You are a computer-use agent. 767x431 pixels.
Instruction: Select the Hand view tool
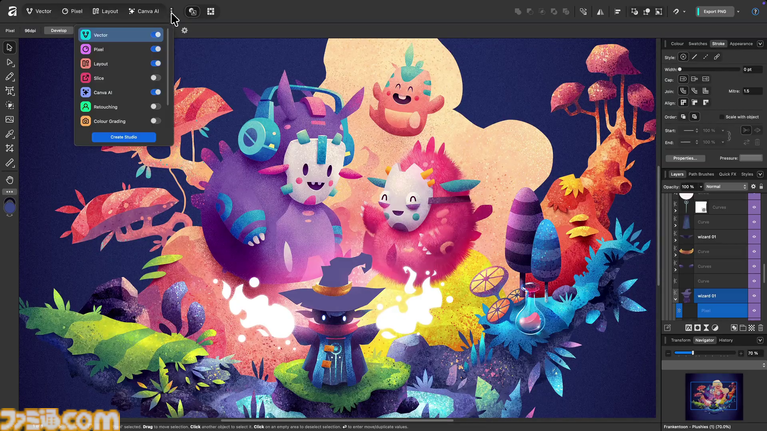click(10, 178)
